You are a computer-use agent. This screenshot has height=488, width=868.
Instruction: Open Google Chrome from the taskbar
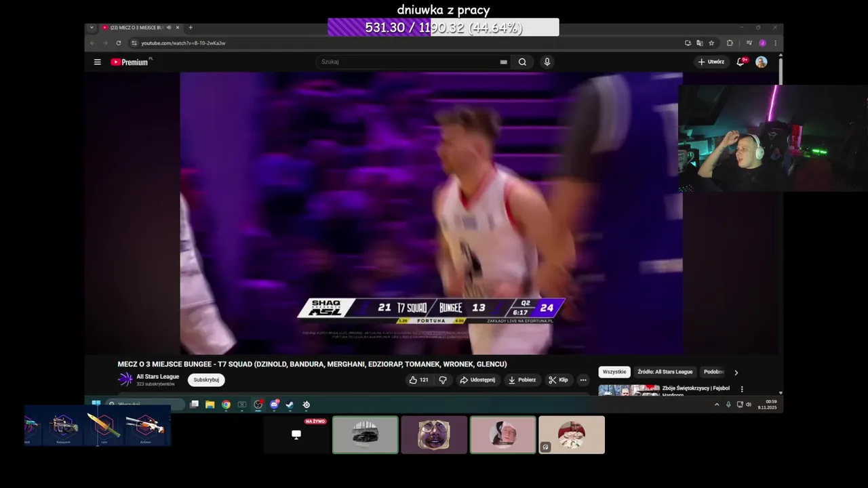[226, 405]
